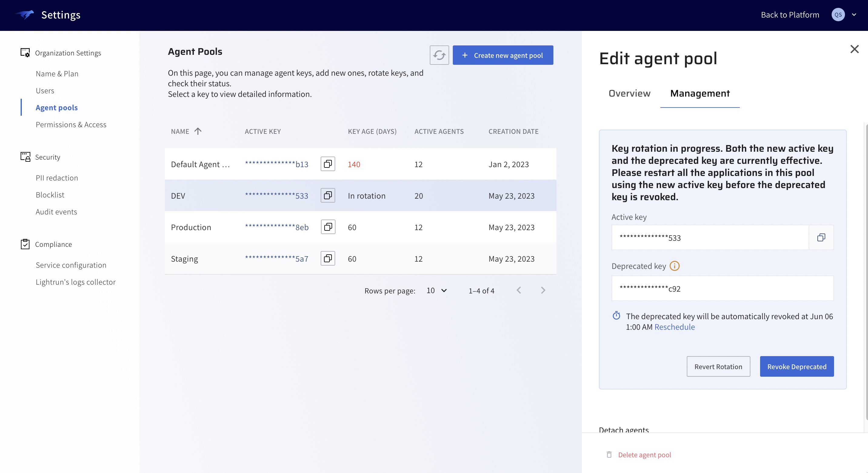Click the Reschedule link

pos(674,327)
